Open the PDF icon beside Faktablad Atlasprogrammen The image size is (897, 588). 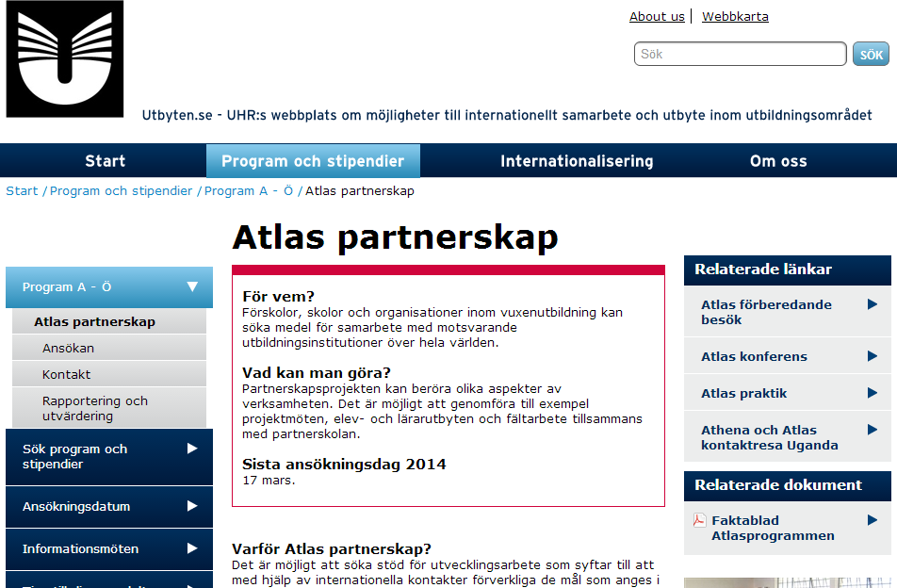[x=699, y=520]
